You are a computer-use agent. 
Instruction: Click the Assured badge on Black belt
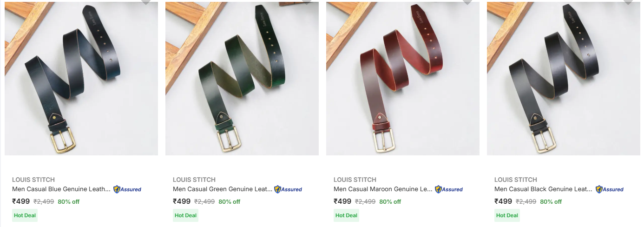(610, 189)
